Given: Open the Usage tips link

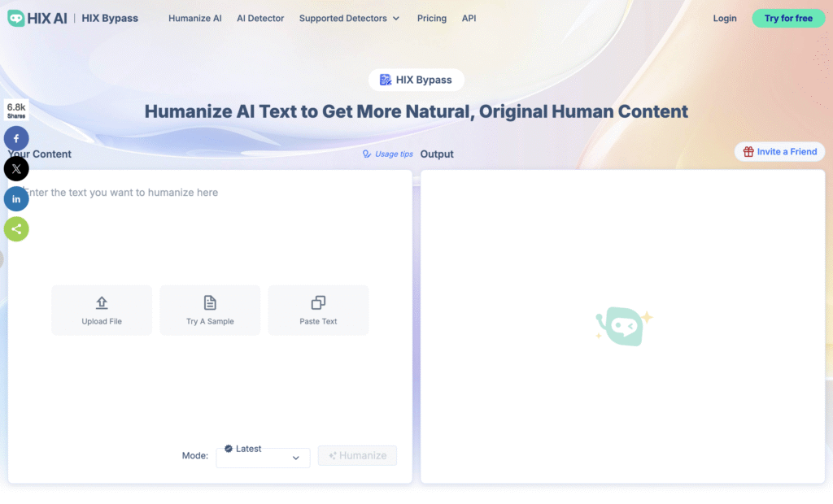Looking at the screenshot, I should (x=387, y=154).
